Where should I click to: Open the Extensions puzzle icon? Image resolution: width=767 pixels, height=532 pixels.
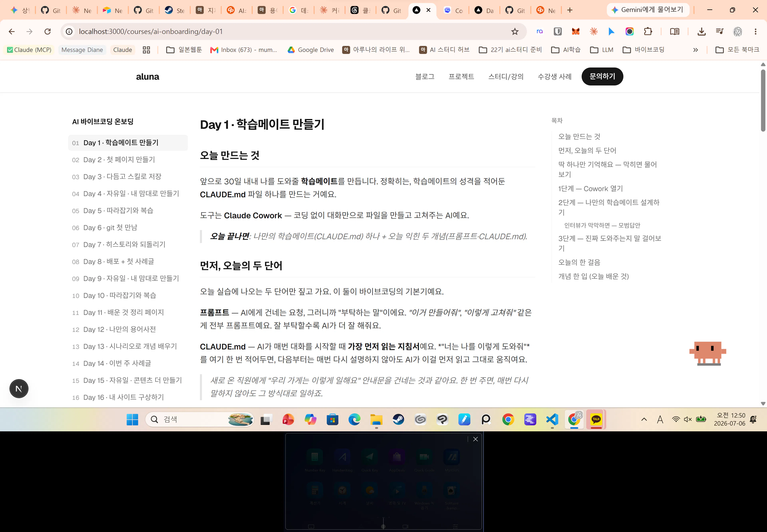tap(648, 31)
